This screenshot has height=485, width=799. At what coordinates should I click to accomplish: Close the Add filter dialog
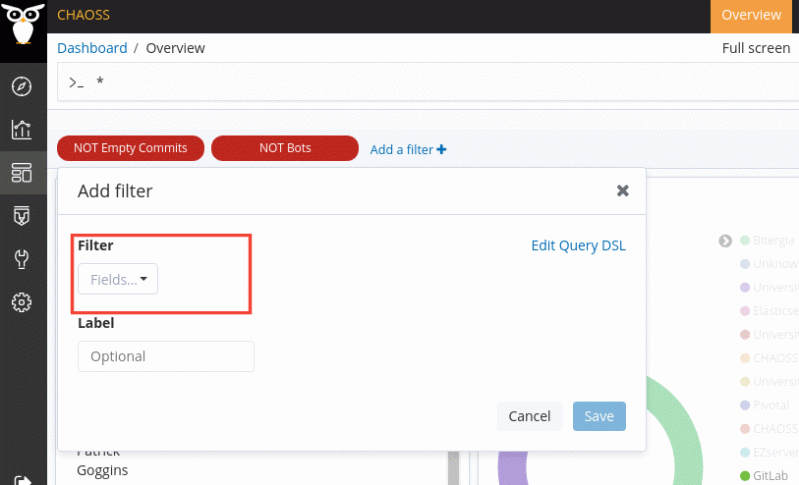click(623, 191)
